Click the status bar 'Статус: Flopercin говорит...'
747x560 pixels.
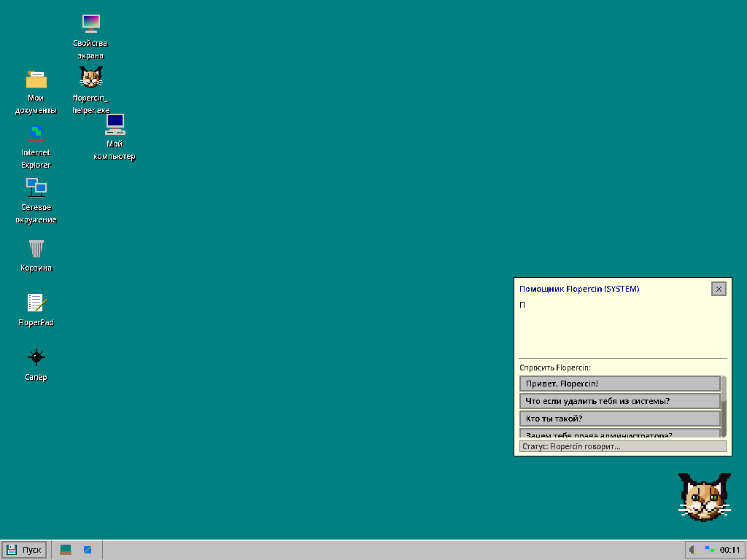click(623, 447)
